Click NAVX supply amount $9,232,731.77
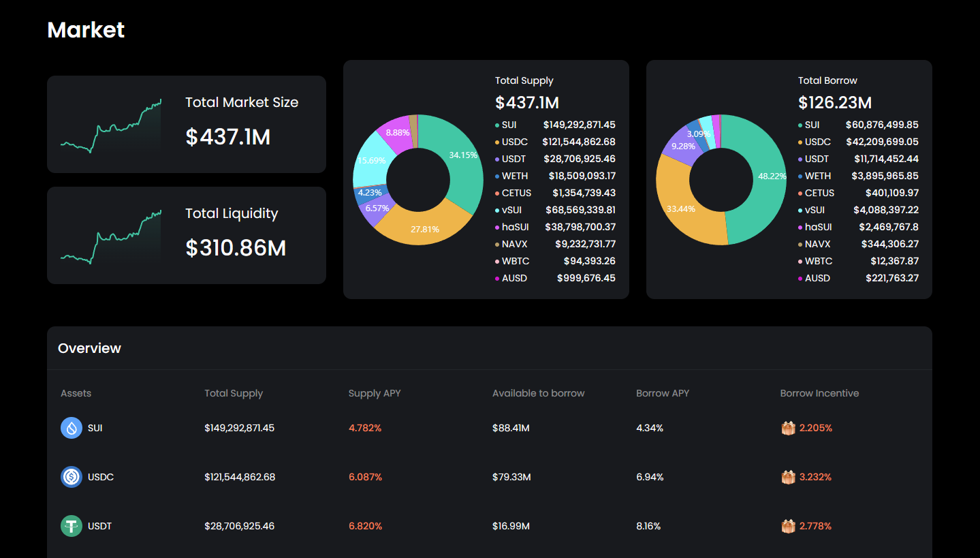980x558 pixels. tap(585, 244)
